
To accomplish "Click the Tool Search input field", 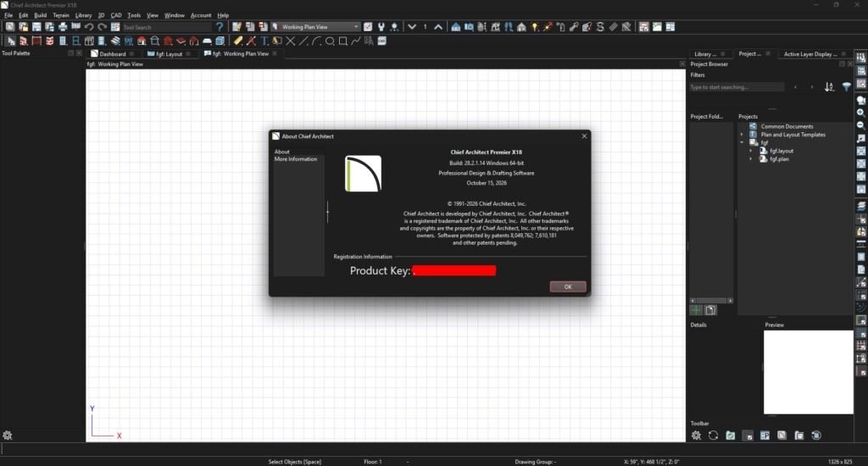I will coord(166,27).
